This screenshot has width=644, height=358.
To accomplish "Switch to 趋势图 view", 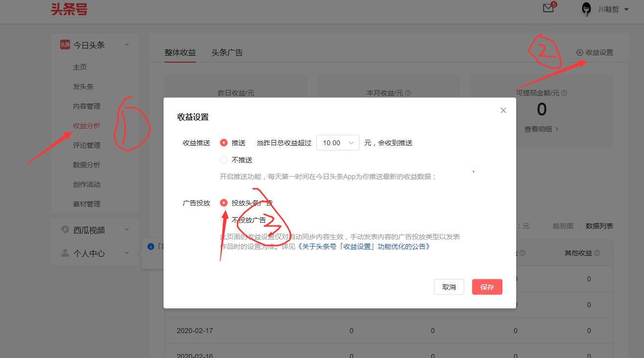I will pyautogui.click(x=563, y=226).
